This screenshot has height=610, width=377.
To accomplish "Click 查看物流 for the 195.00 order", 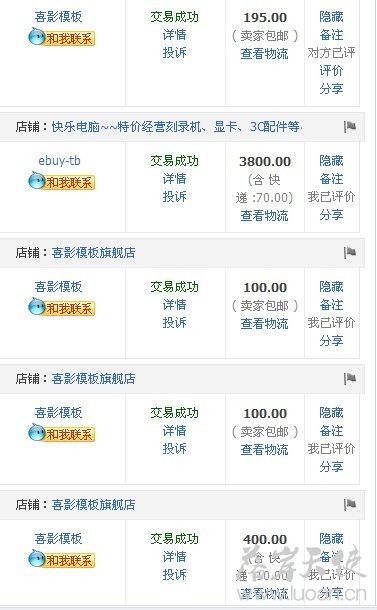I will pyautogui.click(x=265, y=53).
